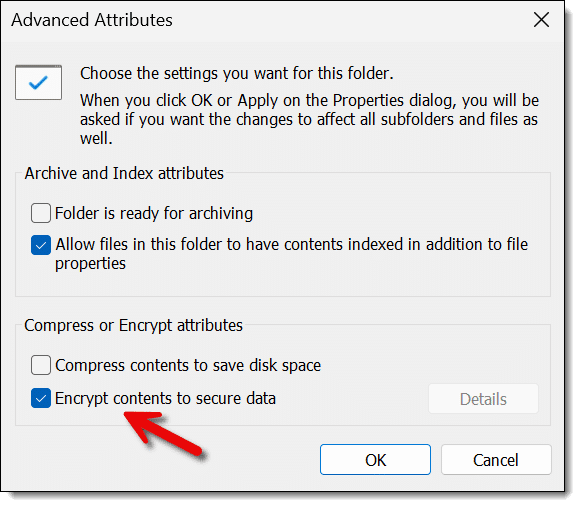580x507 pixels.
Task: Click the word 'properties' under the indexing label
Action: [90, 264]
